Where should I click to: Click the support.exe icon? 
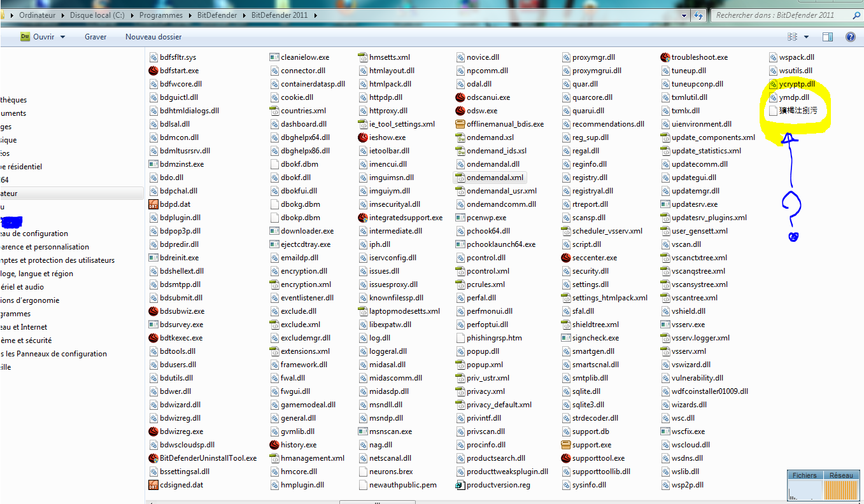(566, 445)
